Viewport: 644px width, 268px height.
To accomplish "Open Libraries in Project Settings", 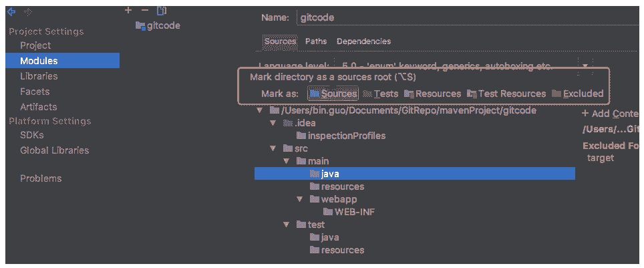I will point(39,76).
